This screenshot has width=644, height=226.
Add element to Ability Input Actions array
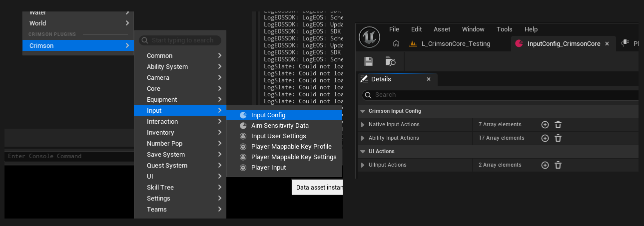click(x=545, y=138)
